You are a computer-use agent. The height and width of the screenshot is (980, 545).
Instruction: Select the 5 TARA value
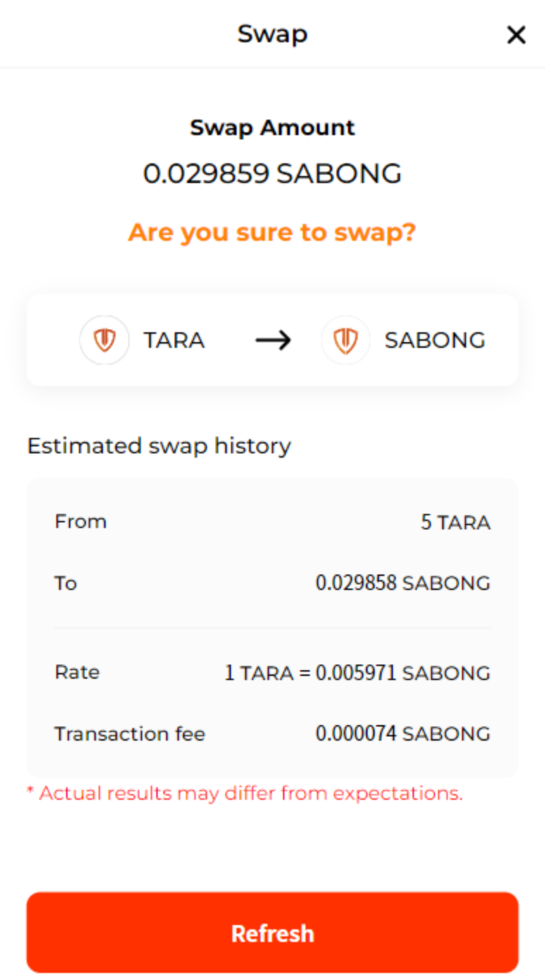click(455, 522)
